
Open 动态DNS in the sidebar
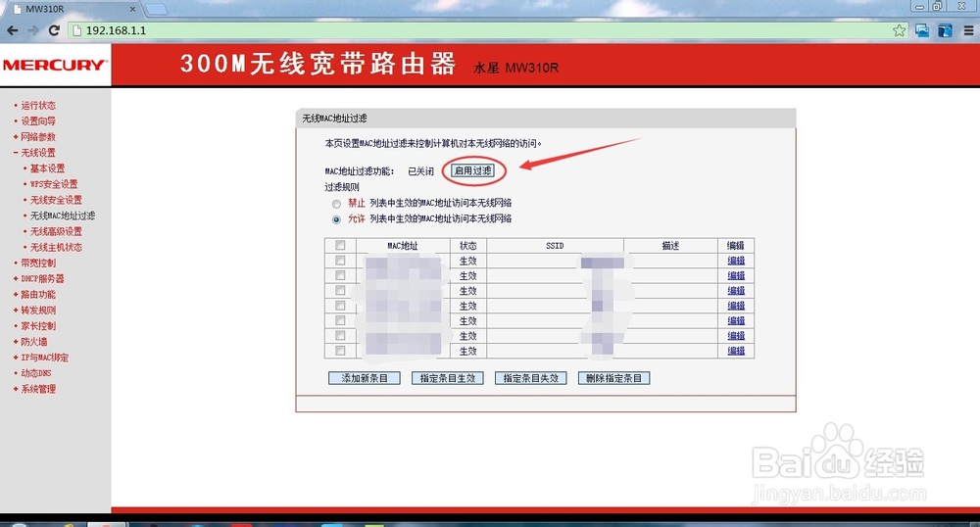[x=36, y=373]
